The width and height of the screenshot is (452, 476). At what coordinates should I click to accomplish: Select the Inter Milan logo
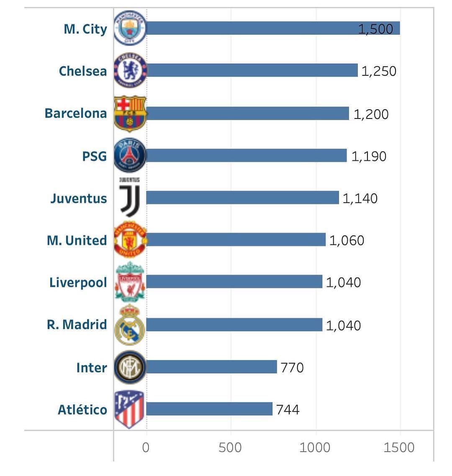[x=130, y=367]
